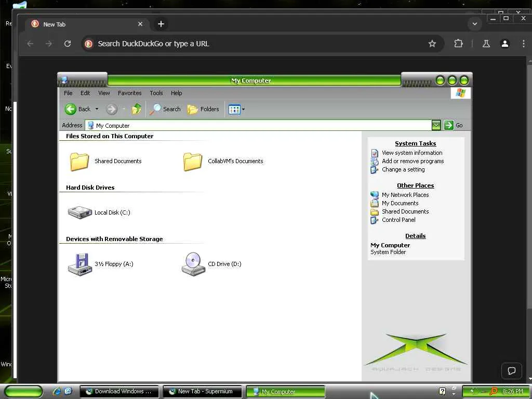Expand Views dropdown arrow
Viewport: 532px width, 399px height.
243,109
